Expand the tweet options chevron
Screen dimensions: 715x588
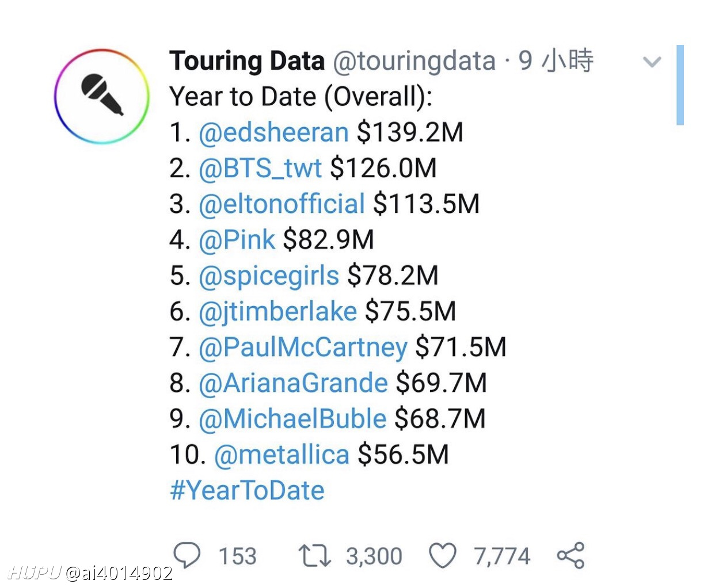click(x=652, y=62)
